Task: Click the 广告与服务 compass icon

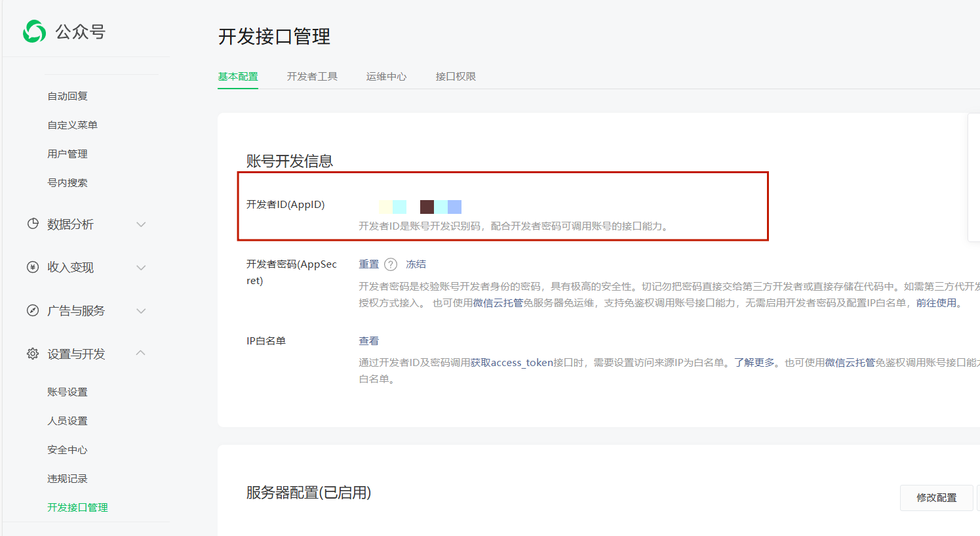Action: [33, 310]
